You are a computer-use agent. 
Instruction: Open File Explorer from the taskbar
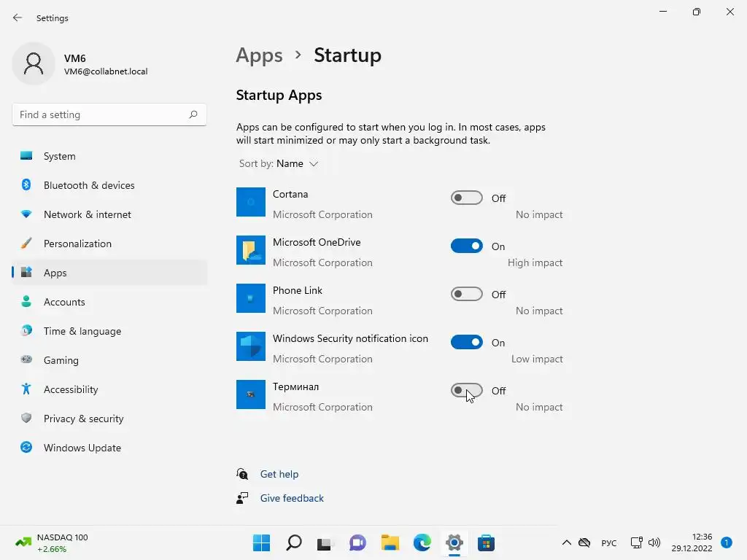click(x=390, y=542)
